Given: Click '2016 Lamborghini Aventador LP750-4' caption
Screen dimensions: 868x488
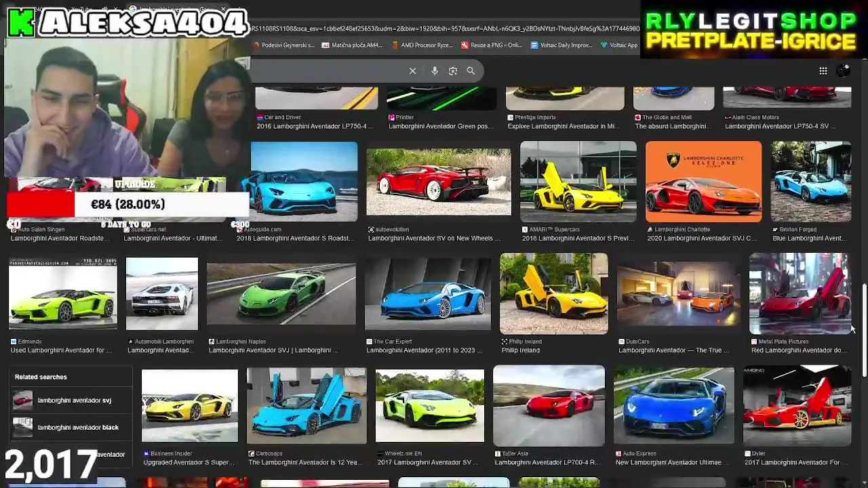Looking at the screenshot, I should 315,126.
